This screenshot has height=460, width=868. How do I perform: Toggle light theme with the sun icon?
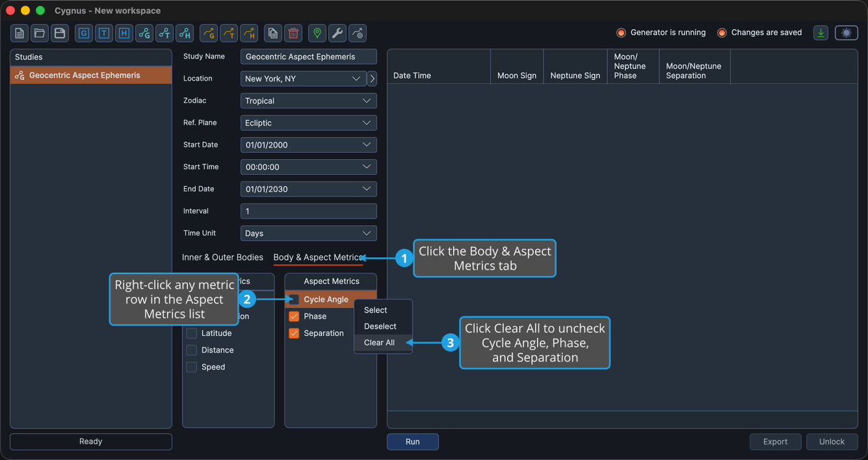[x=847, y=32]
